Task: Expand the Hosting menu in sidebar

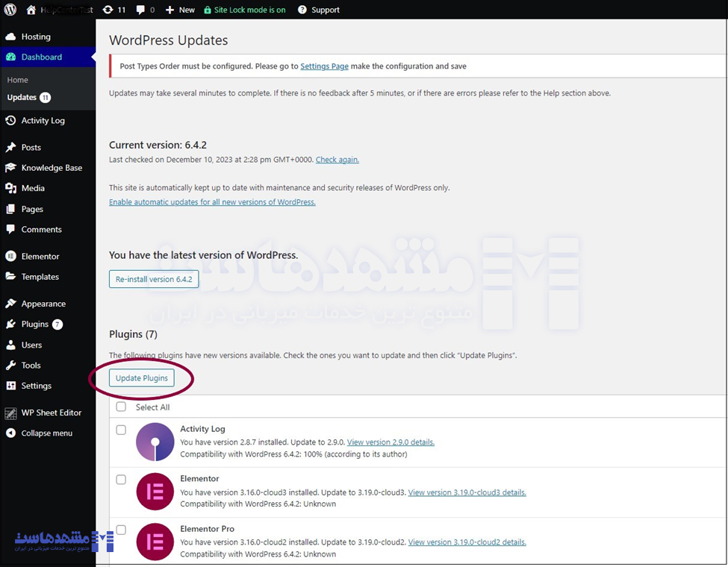Action: [36, 37]
